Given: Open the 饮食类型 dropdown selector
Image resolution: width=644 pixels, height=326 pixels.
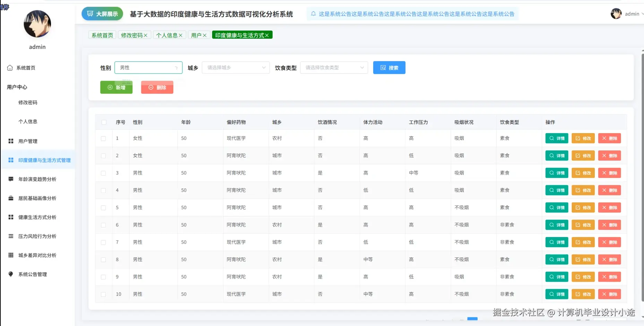Looking at the screenshot, I should coord(334,68).
